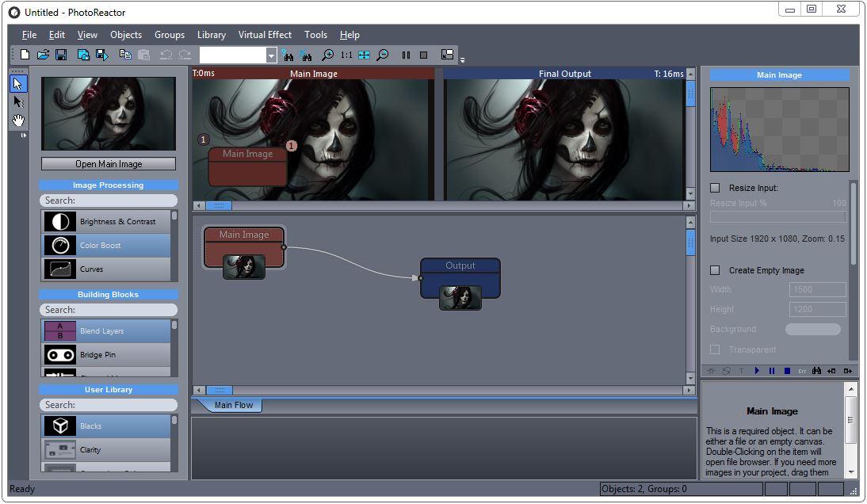Click the blue pause icon below properties
Viewport: 867px width, 504px height.
772,371
